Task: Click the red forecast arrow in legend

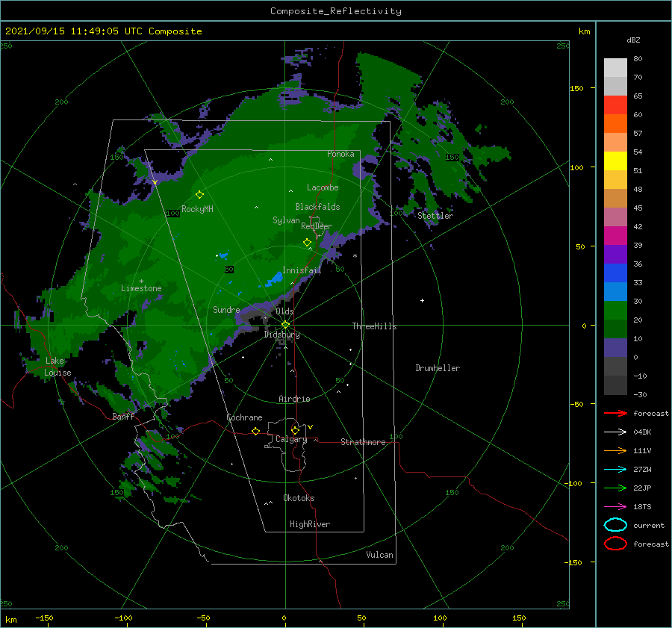Action: pyautogui.click(x=615, y=413)
